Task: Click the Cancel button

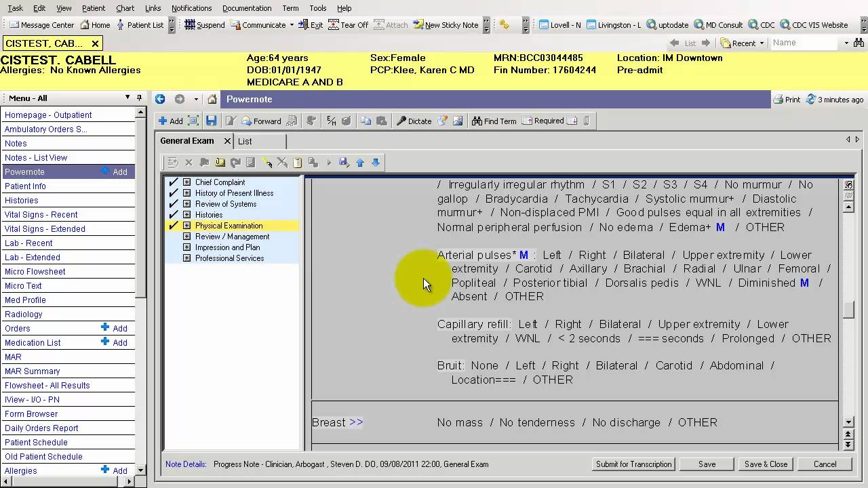Action: pos(825,464)
